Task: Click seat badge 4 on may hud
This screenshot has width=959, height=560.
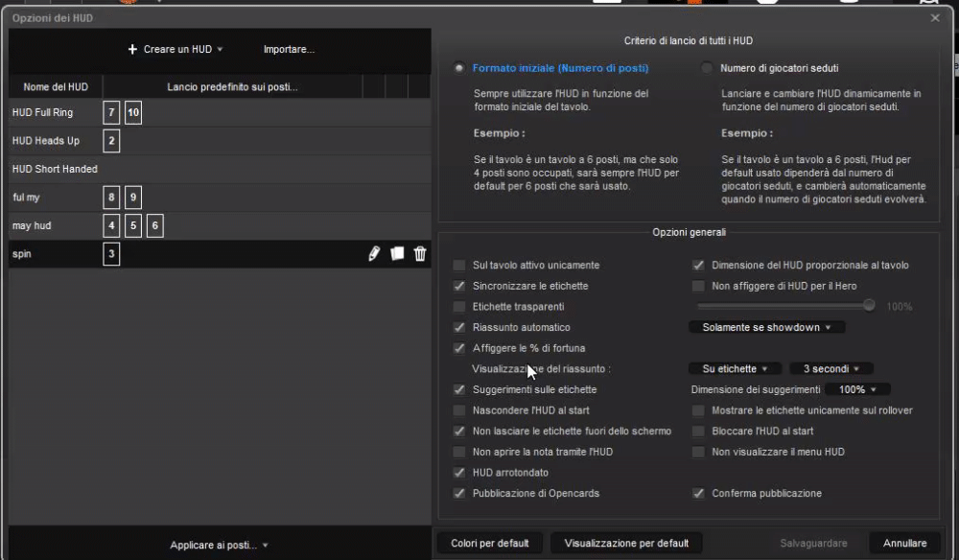Action: [x=111, y=225]
